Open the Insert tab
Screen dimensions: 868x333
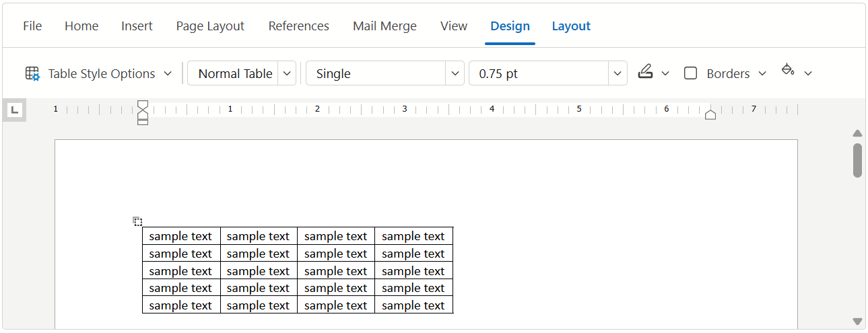coord(137,26)
